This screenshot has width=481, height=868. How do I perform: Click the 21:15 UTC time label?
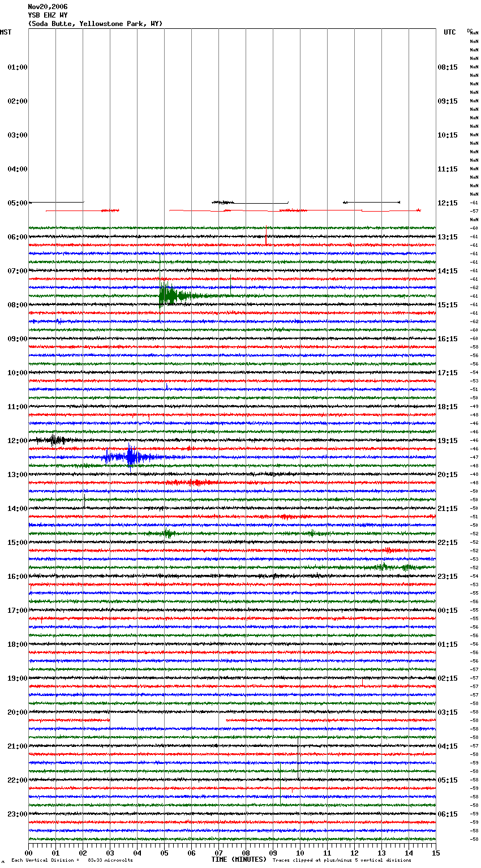coord(448,509)
